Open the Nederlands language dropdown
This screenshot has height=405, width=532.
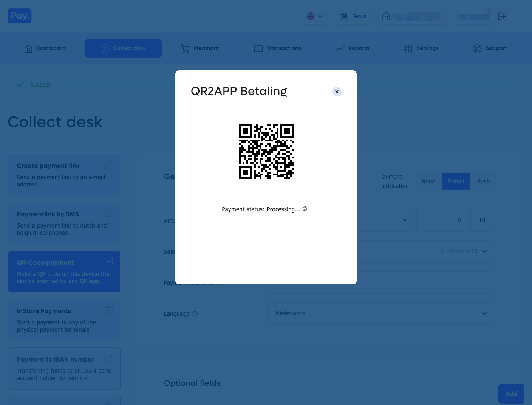point(380,313)
